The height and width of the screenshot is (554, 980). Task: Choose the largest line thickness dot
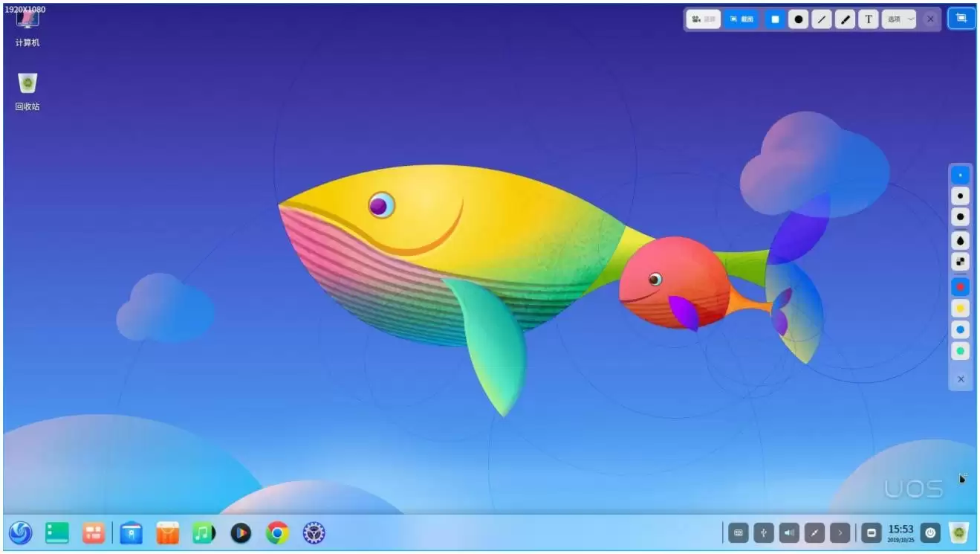coord(961,217)
